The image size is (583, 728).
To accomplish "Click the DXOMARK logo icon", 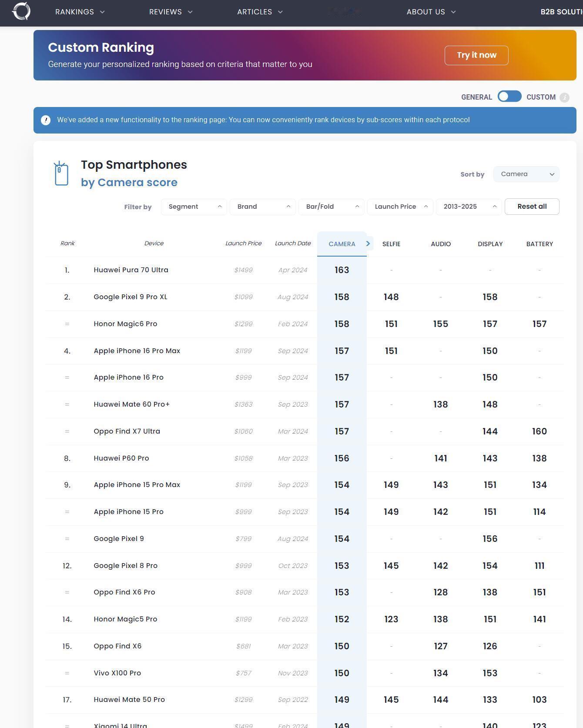I will (21, 11).
